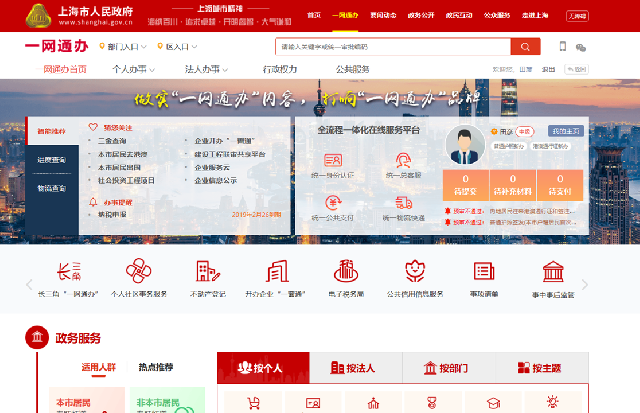Click the red search magnifier button
Image resolution: width=640 pixels, height=413 pixels.
[x=525, y=47]
